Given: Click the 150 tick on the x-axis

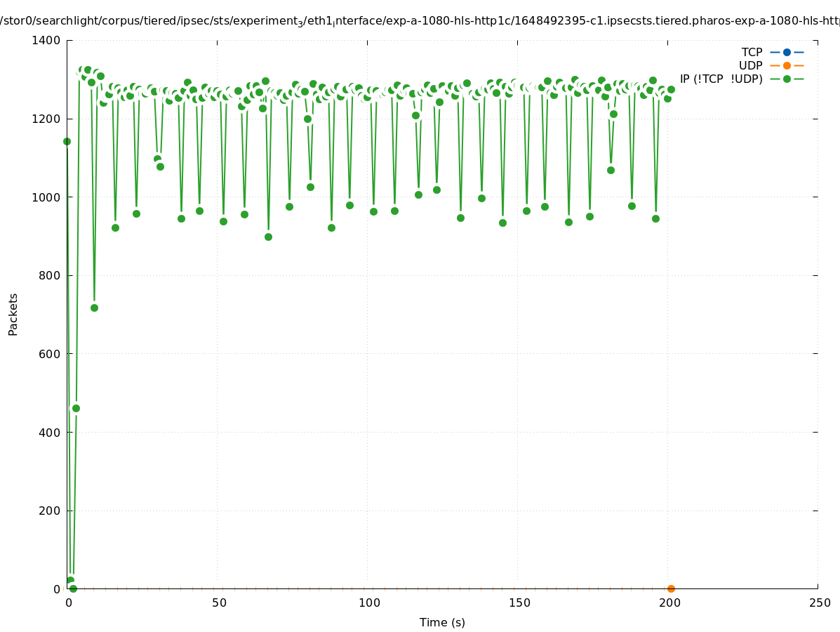Looking at the screenshot, I should [519, 603].
